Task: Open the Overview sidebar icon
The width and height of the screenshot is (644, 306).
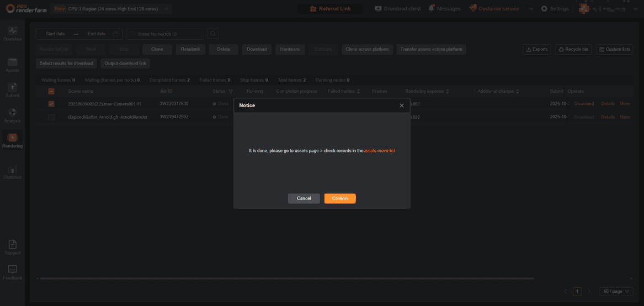Action: tap(12, 31)
